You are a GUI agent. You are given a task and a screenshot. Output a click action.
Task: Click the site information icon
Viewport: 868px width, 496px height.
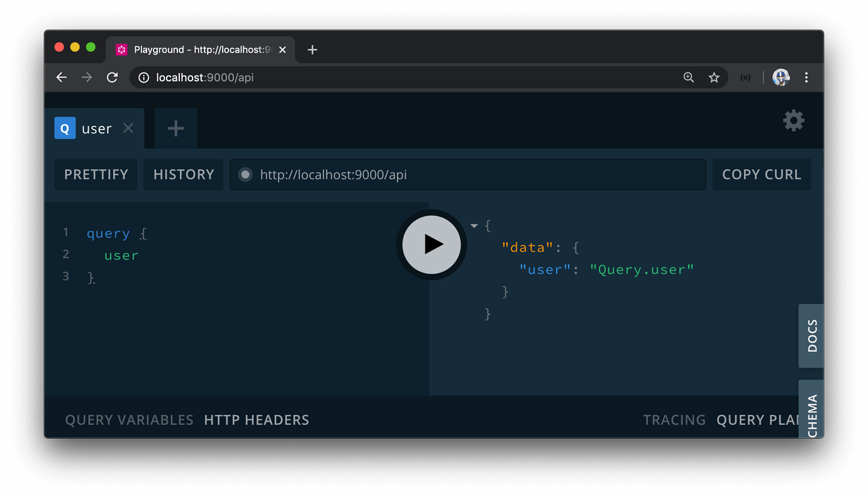(x=144, y=77)
